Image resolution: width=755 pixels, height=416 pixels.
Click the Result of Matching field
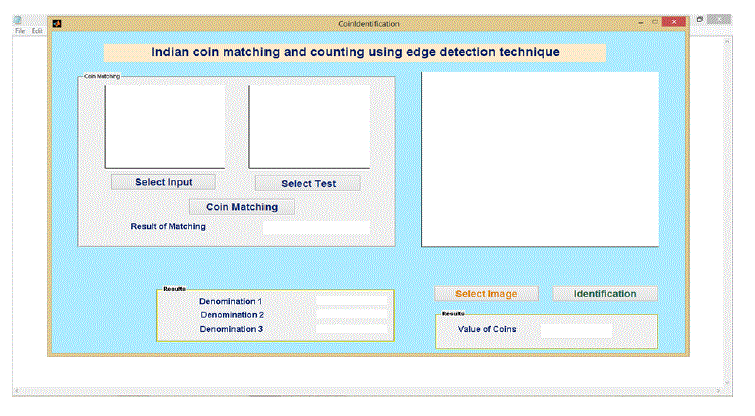pyautogui.click(x=316, y=227)
